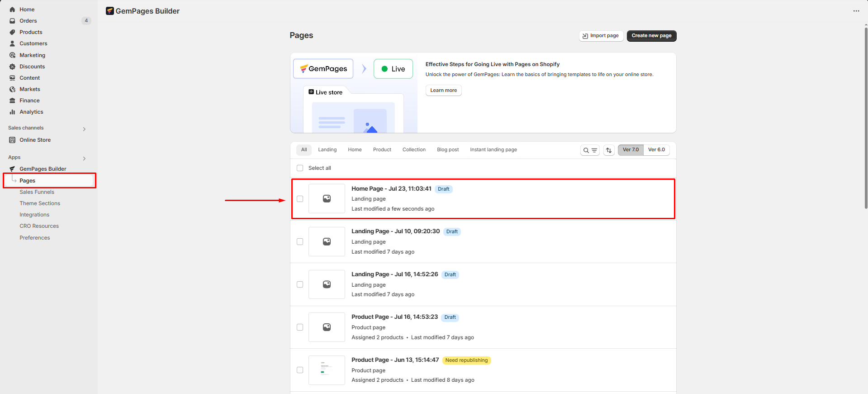Tick the checkbox for Home Page Jul 23
Screen dimensions: 868x394
pos(300,199)
